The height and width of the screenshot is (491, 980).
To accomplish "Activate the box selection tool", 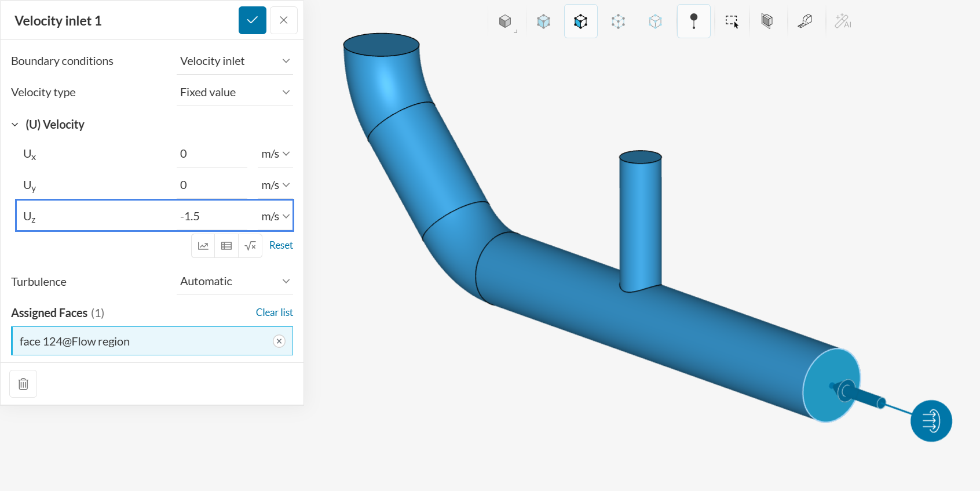I will click(732, 22).
